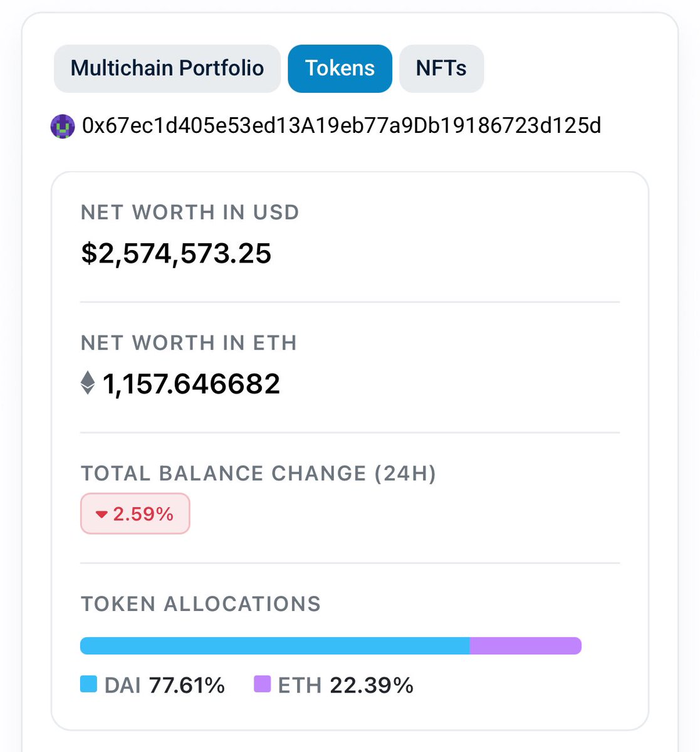Click the Total Balance Change (24H) heading
Viewport: 700px width, 752px height.
point(259,474)
